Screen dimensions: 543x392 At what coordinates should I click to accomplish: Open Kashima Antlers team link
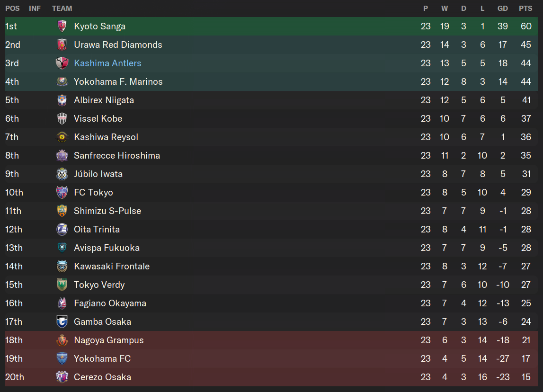click(107, 63)
